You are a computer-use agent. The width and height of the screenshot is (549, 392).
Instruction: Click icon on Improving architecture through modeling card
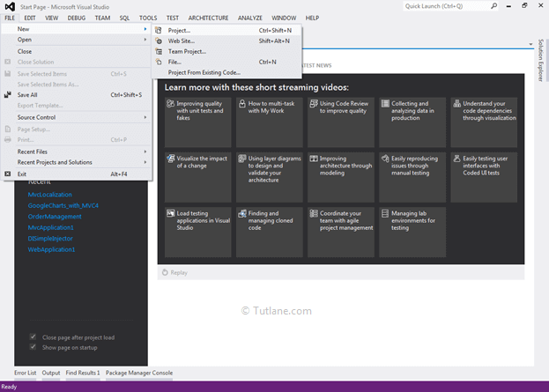314,159
